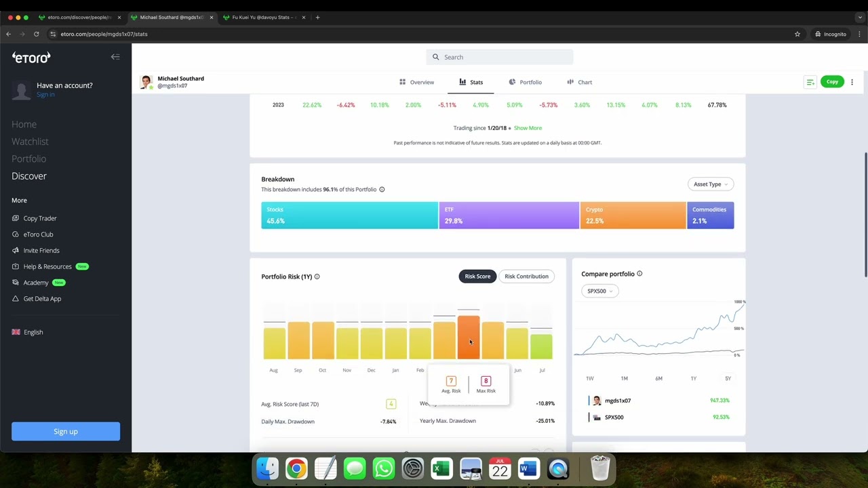Reload the page in Chrome

click(x=36, y=34)
